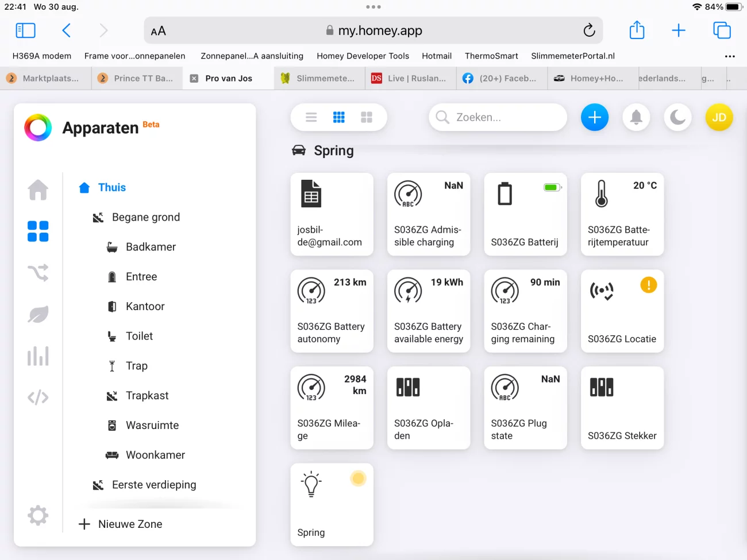
Task: Select the Thuis zone in tree
Action: 111,187
